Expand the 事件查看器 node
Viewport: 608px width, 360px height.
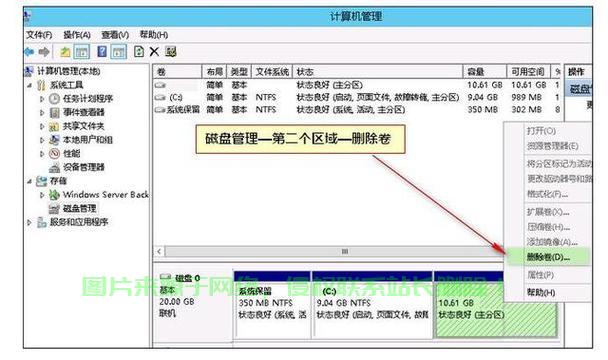coord(42,112)
